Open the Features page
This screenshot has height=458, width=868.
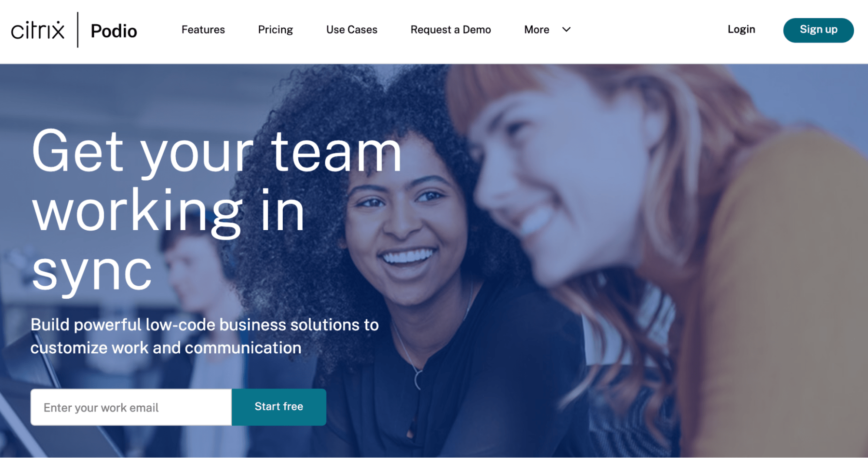[203, 30]
